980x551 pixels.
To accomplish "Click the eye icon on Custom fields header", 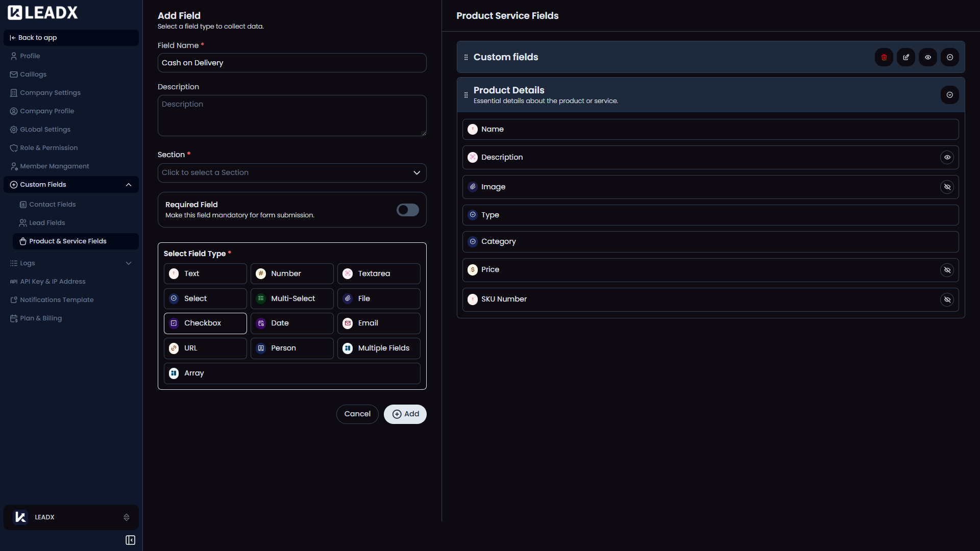I will tap(927, 57).
